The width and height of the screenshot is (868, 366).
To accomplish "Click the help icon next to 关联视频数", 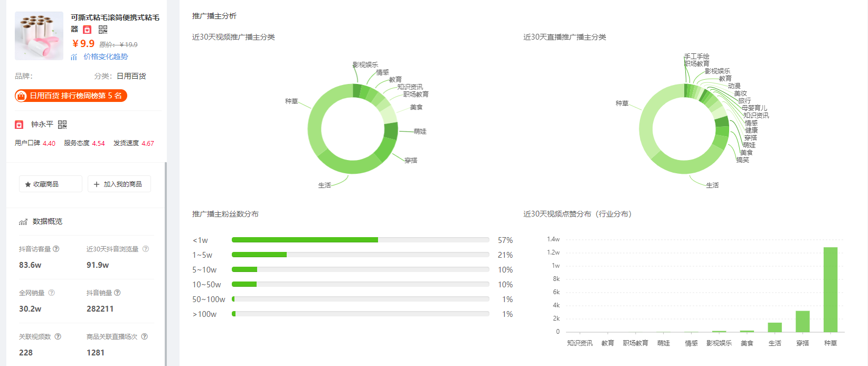I will pos(58,336).
